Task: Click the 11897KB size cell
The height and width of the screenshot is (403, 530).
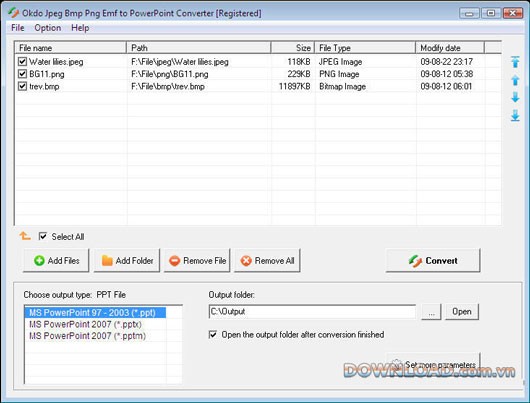Action: pyautogui.click(x=294, y=86)
